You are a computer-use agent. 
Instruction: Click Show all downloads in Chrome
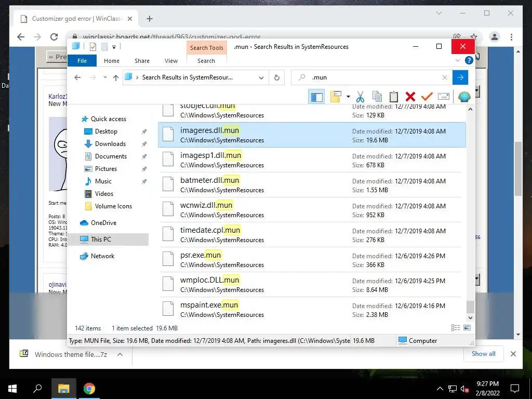484,353
